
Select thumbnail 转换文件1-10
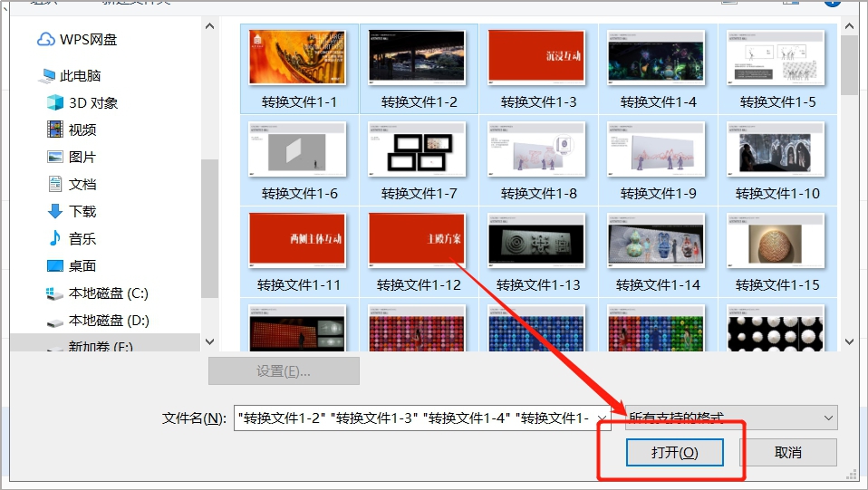click(x=777, y=160)
